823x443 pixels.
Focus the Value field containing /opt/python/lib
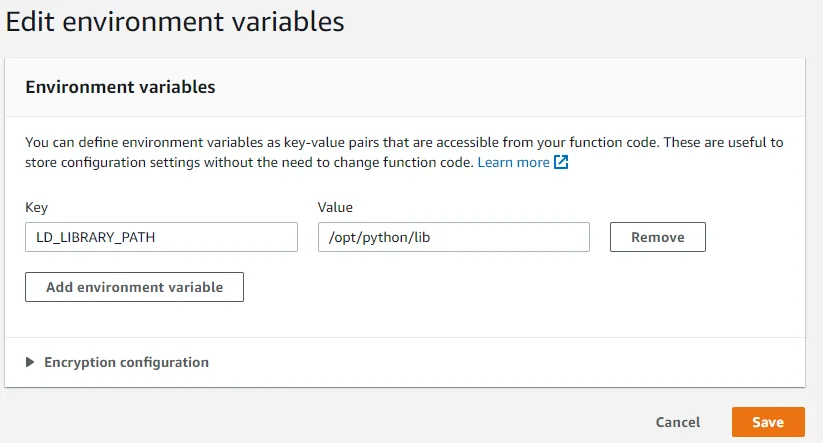pos(453,237)
